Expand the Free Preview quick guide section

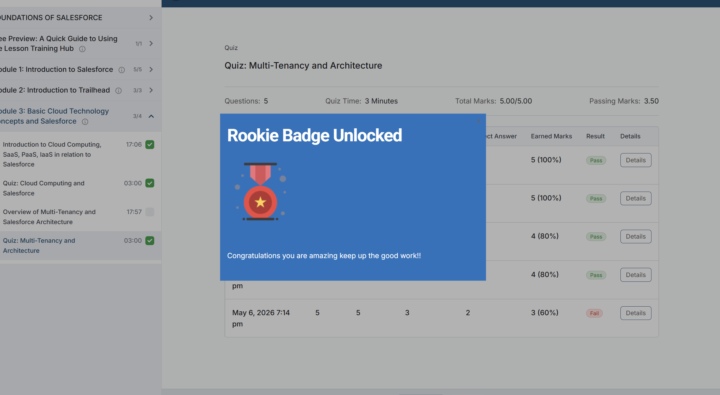(x=151, y=43)
